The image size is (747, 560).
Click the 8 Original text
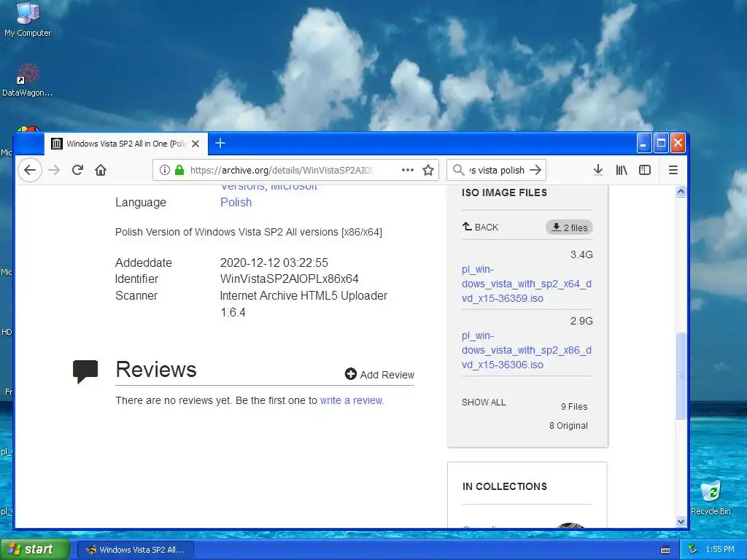click(568, 426)
